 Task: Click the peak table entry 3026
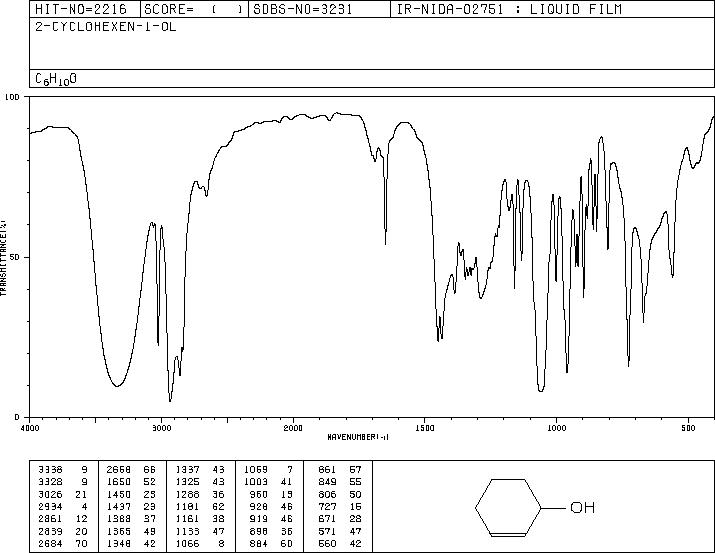pyautogui.click(x=50, y=494)
